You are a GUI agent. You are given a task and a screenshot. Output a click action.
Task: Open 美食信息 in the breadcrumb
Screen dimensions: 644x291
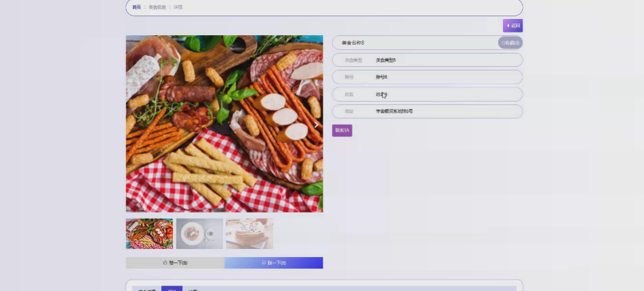[x=157, y=7]
